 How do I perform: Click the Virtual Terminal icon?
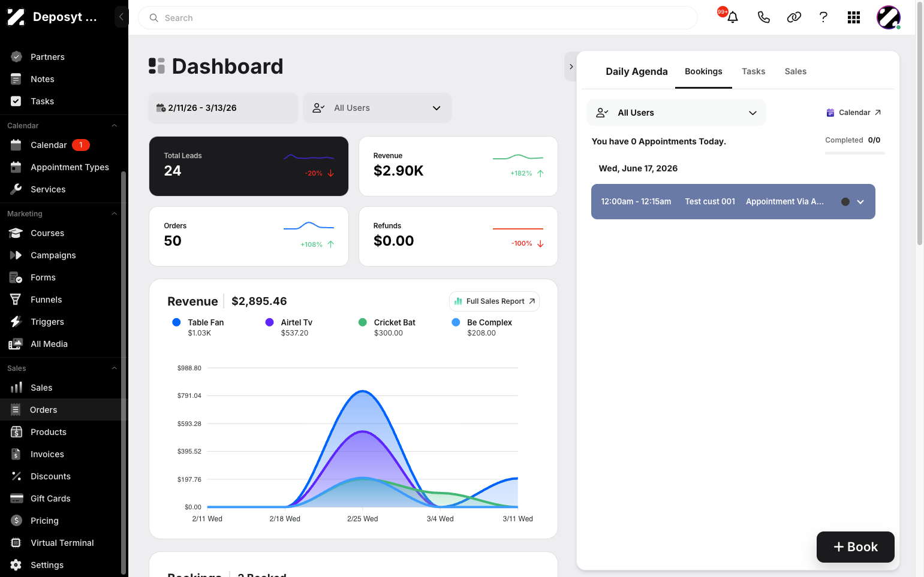[16, 543]
